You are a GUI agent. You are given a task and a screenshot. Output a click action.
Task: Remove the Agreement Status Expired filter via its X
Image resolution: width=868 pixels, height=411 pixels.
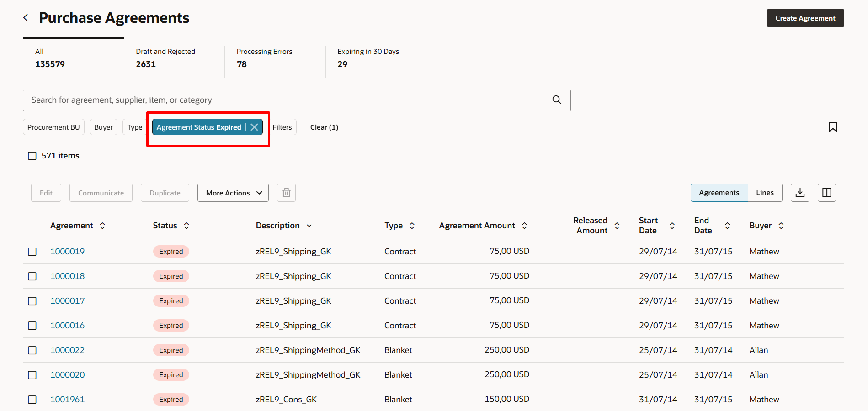(255, 127)
